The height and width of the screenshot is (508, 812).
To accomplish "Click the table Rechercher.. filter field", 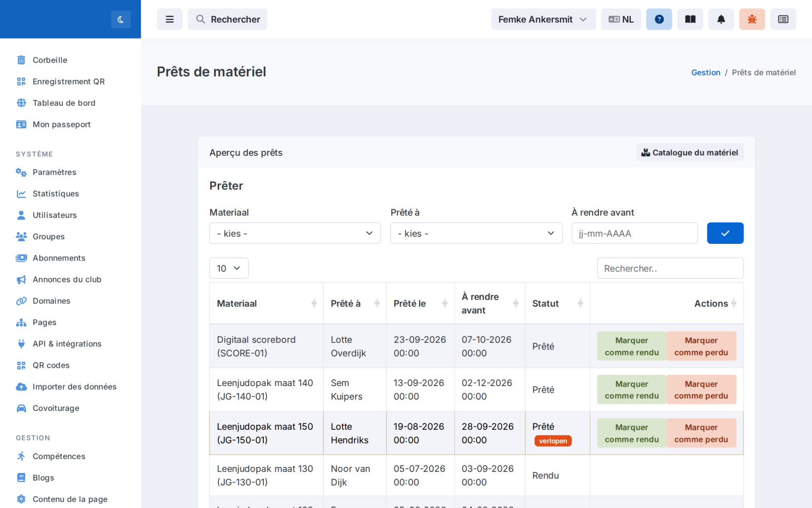I will [670, 268].
